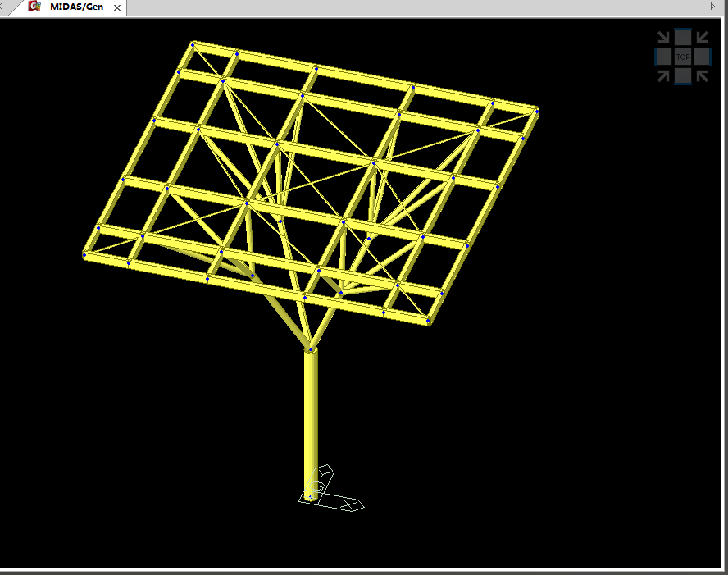Screen dimensions: 728x575
Task: Select the square left of TOP in the navigator
Action: 662,57
